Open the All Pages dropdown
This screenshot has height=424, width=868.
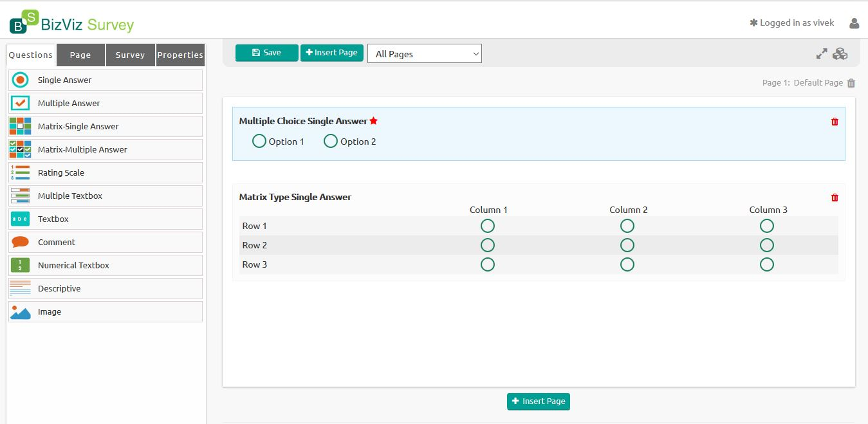pos(424,54)
